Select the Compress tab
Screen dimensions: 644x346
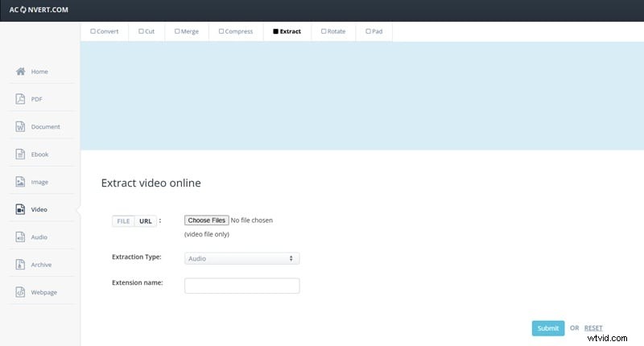236,31
